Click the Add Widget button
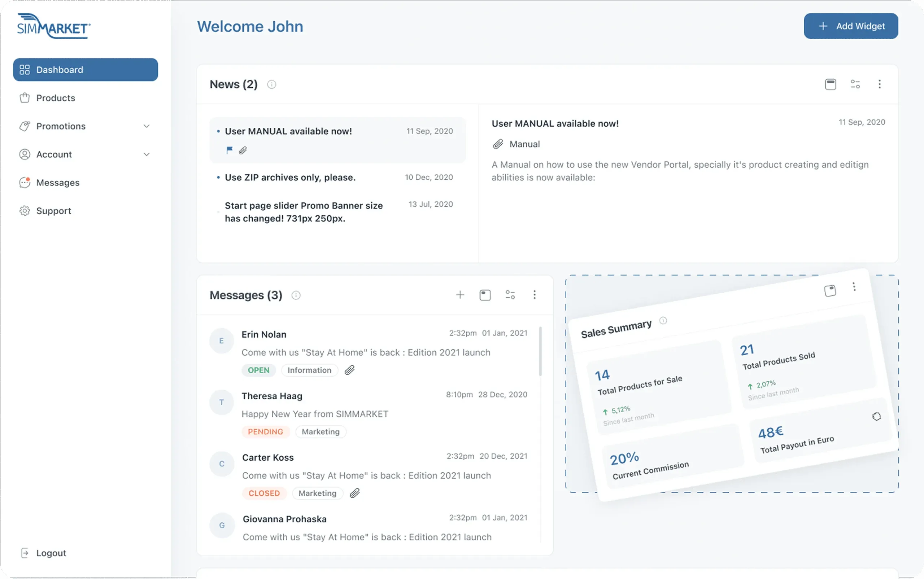This screenshot has width=924, height=579. tap(851, 26)
